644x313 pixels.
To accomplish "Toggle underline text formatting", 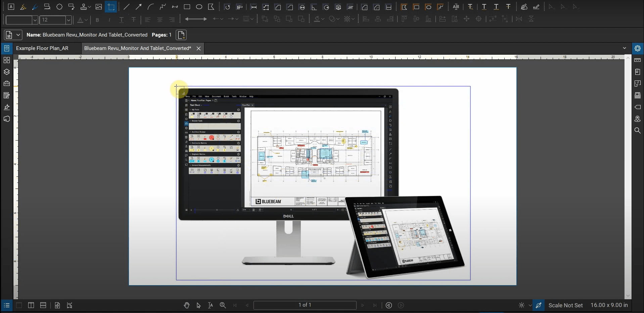I will pyautogui.click(x=121, y=20).
